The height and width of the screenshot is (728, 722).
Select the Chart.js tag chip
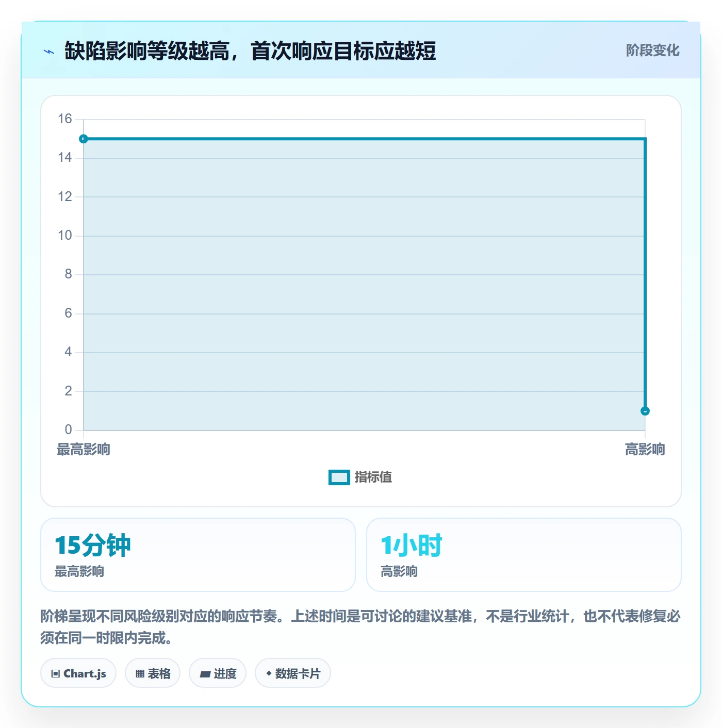point(78,673)
